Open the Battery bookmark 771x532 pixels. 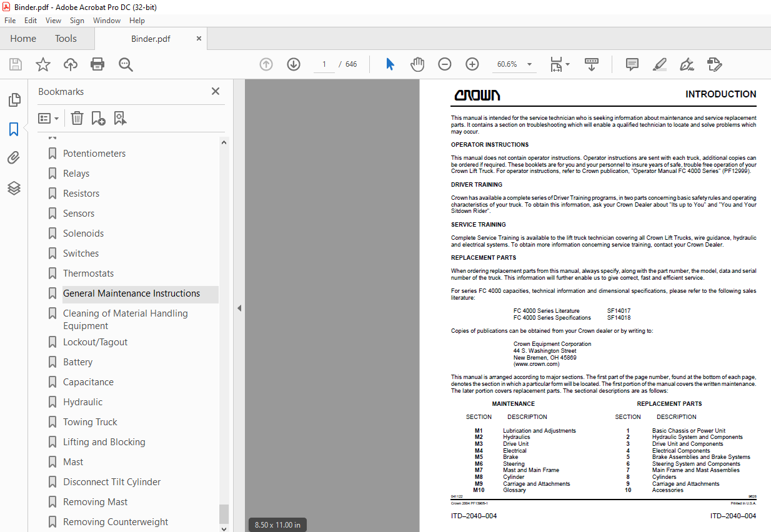pyautogui.click(x=77, y=362)
